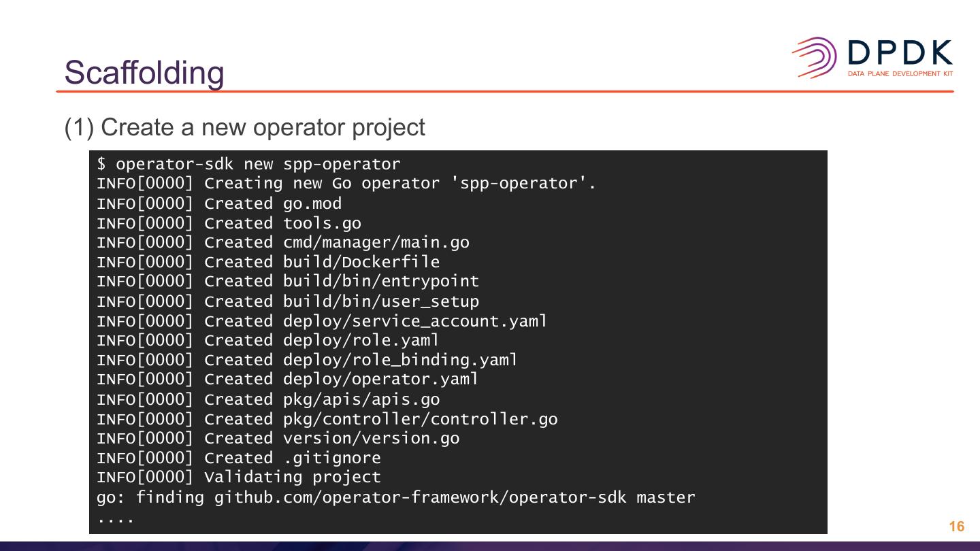This screenshot has width=980, height=551.
Task: Select the Validating project log line
Action: [238, 477]
